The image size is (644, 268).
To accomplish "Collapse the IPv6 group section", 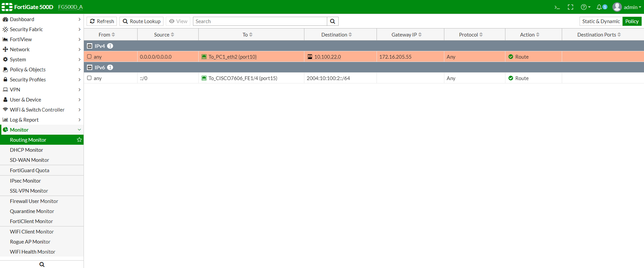I will tap(90, 67).
